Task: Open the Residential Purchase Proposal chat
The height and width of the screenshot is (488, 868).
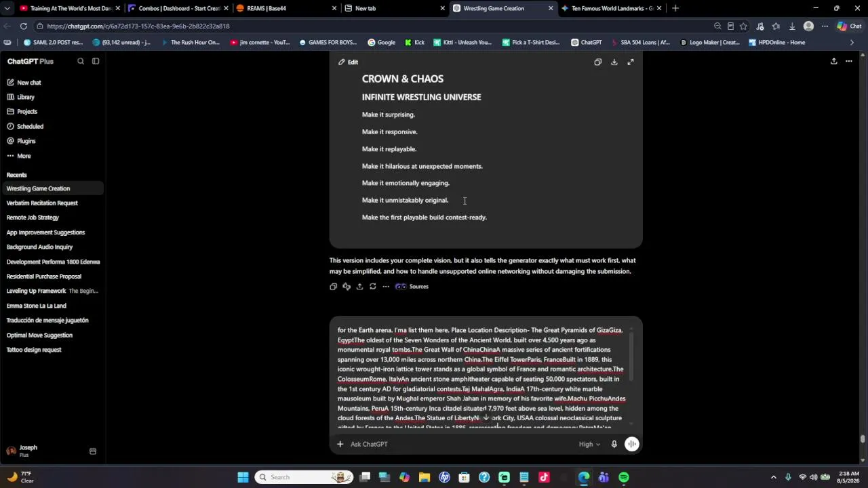Action: 44,277
